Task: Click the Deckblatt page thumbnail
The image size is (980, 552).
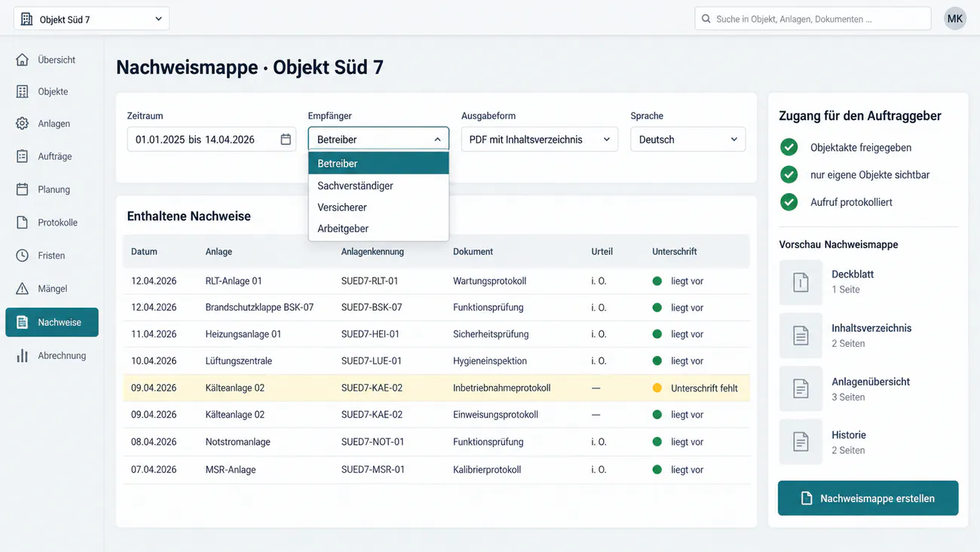Action: click(801, 282)
